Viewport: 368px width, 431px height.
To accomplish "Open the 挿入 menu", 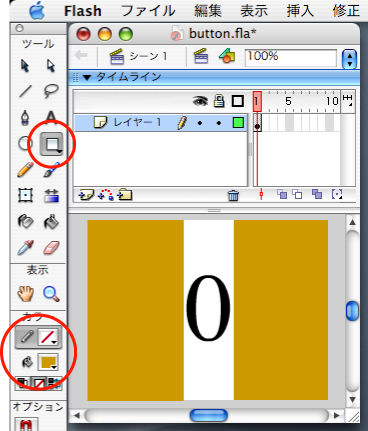I will click(300, 11).
